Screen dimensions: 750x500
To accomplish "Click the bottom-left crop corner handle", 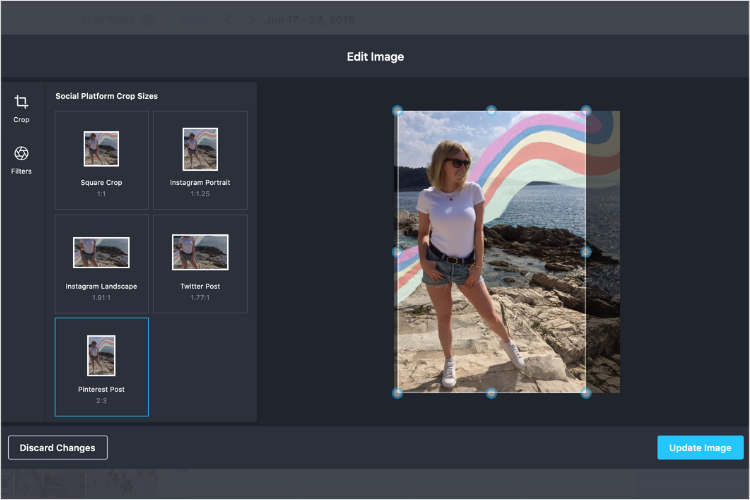I will coord(397,393).
